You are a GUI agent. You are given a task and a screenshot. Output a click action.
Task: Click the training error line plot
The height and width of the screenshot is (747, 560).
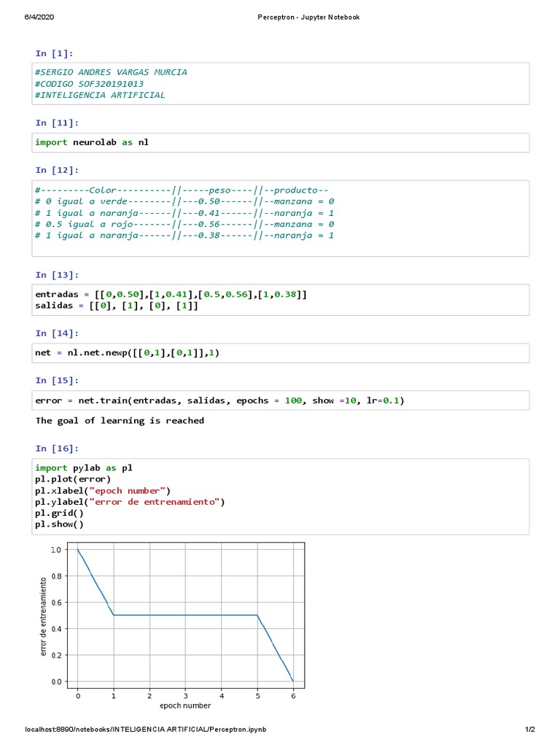(x=185, y=615)
